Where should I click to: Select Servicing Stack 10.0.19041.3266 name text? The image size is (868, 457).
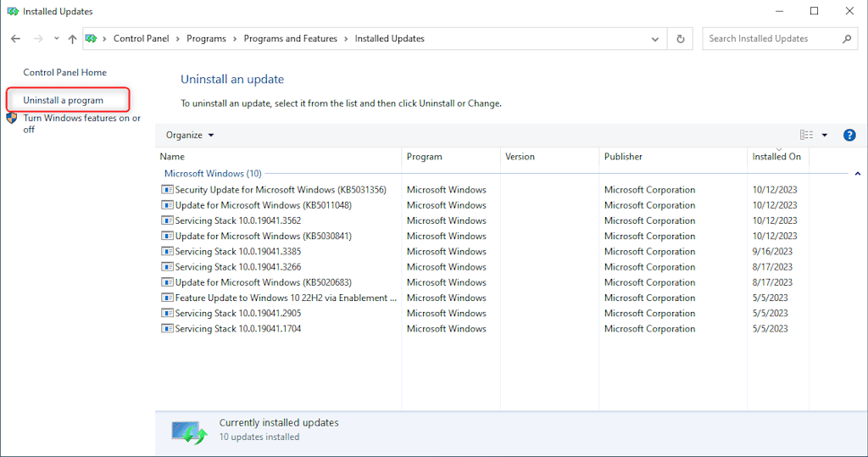pos(238,268)
